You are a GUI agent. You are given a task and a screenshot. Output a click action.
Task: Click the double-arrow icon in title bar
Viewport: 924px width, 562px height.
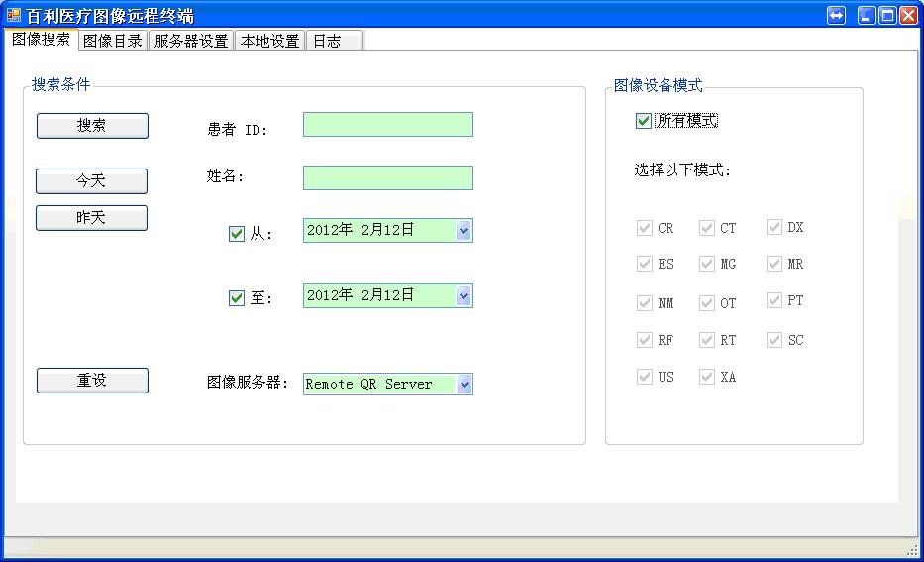pos(836,15)
